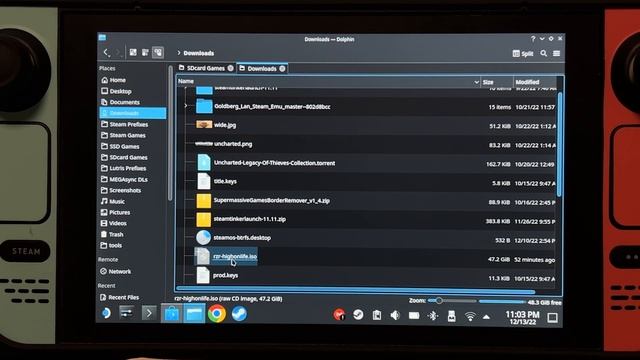Click the Downloads breadcrumb in location bar

(198, 53)
